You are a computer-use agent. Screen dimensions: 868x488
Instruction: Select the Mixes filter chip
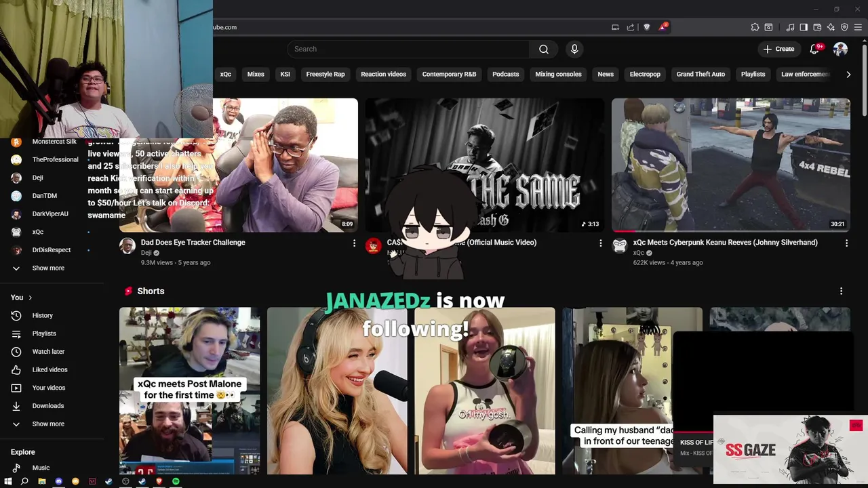(x=256, y=74)
